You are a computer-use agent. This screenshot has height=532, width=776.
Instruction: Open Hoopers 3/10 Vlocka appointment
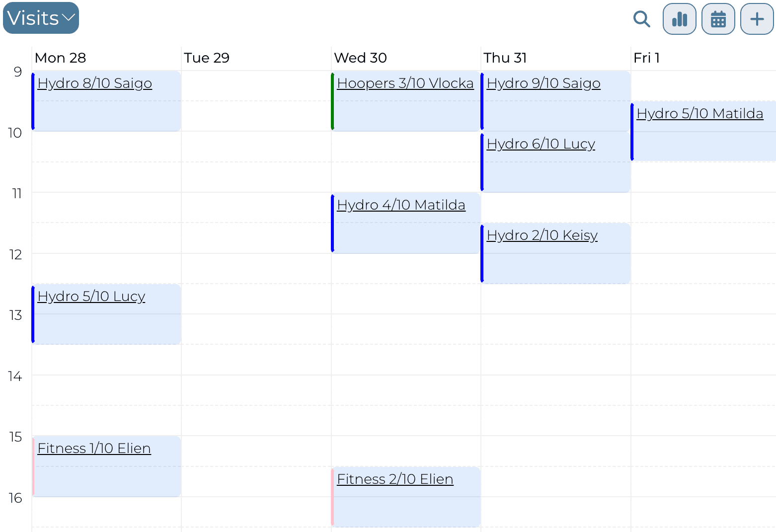[405, 83]
